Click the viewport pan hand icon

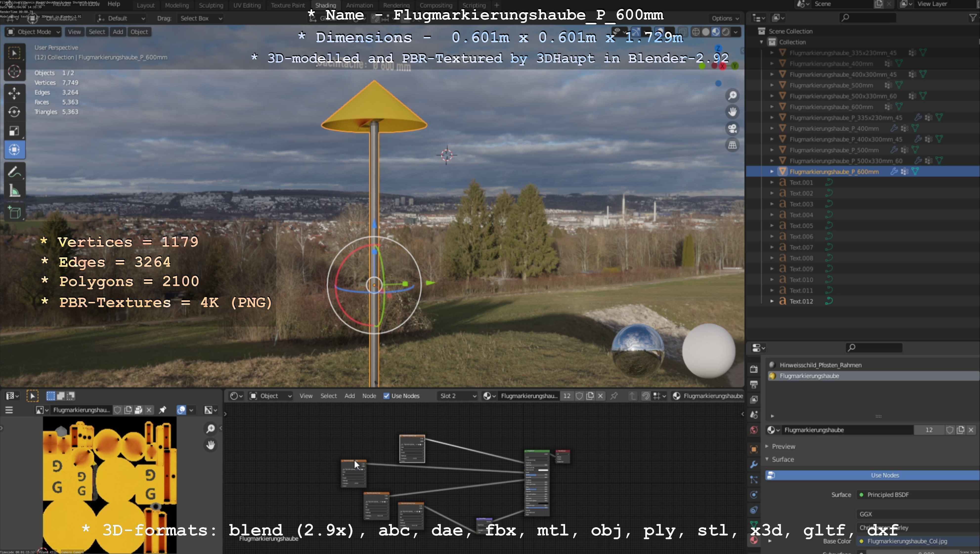coord(732,112)
